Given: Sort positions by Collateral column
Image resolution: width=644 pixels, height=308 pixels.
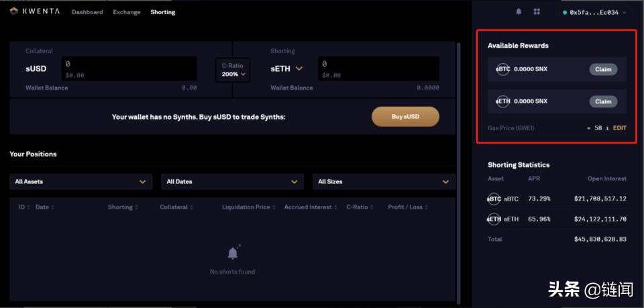Looking at the screenshot, I should (x=176, y=207).
